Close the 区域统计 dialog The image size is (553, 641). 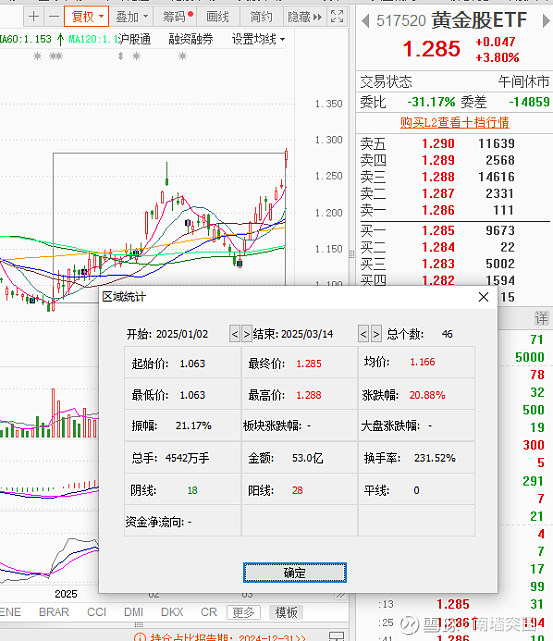(x=484, y=297)
